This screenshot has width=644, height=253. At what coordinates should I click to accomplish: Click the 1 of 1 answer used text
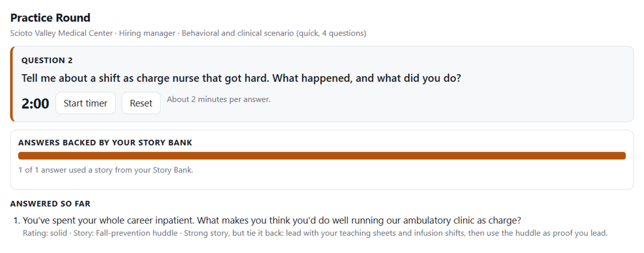[106, 170]
